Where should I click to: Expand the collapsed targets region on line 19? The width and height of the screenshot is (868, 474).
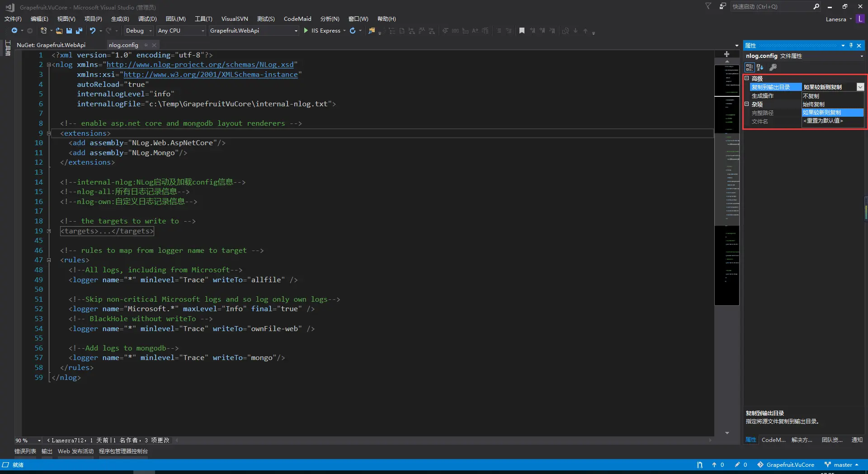(49, 231)
